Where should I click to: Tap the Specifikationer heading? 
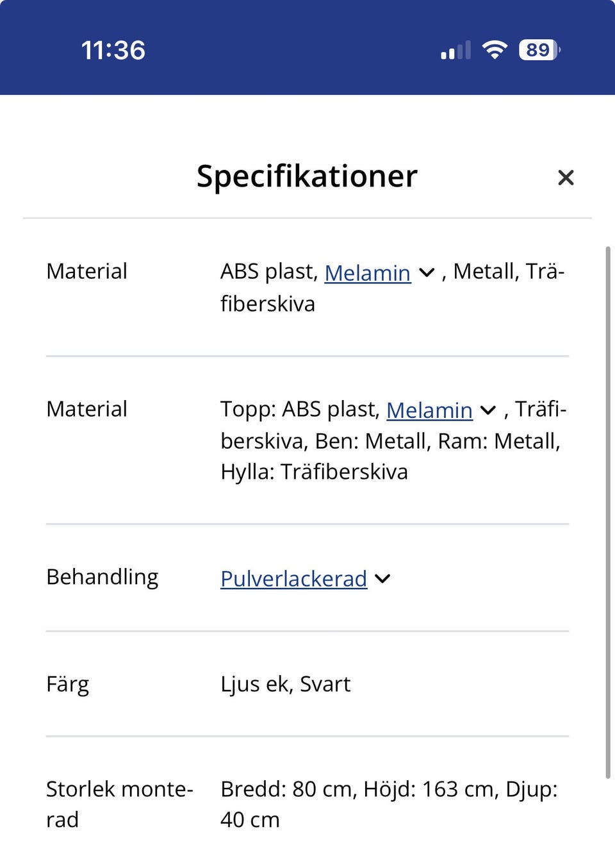(x=307, y=176)
